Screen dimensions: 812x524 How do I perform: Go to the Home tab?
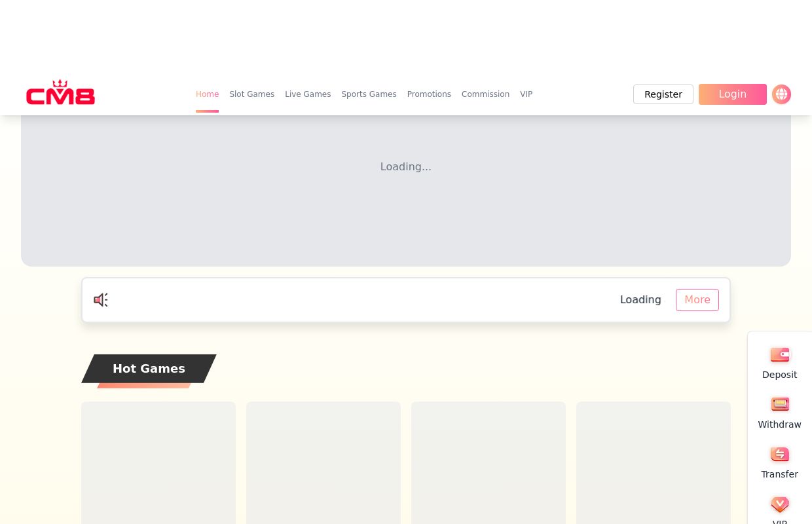(207, 94)
